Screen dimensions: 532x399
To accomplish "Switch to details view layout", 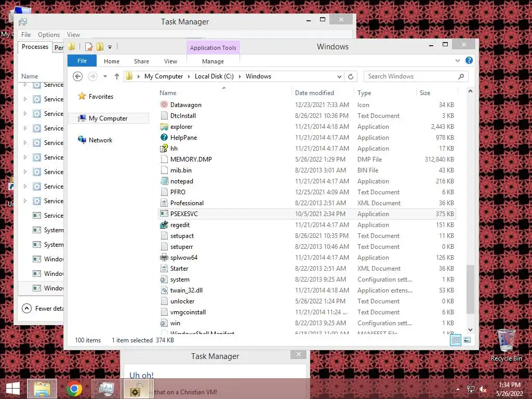I will [456, 340].
